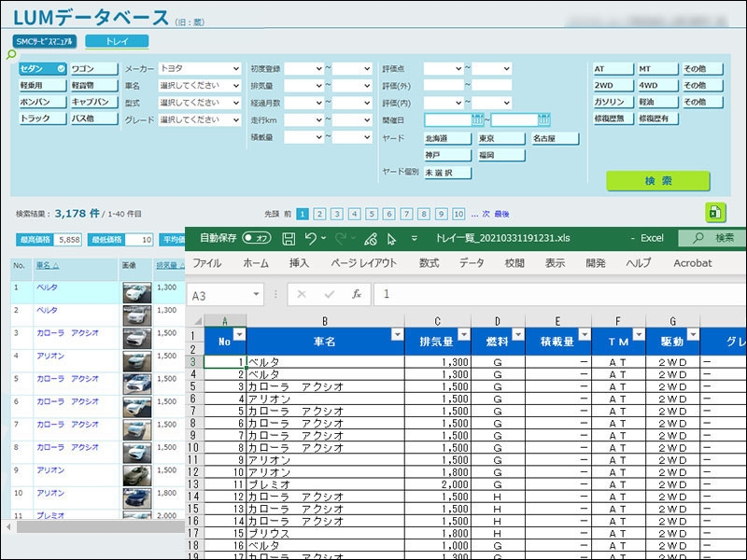Click the 未選択 yard individual button
This screenshot has width=747, height=560.
click(x=447, y=173)
